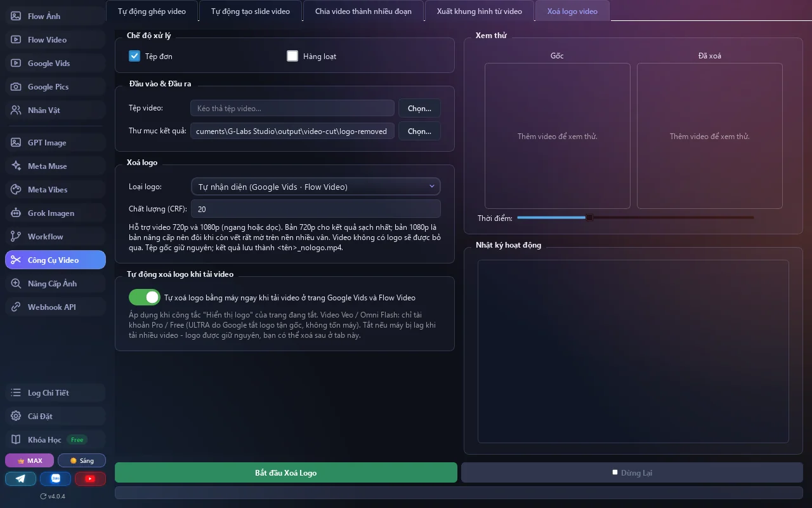Click the Chất lượng (CRF) value field
812x508 pixels.
coord(315,209)
